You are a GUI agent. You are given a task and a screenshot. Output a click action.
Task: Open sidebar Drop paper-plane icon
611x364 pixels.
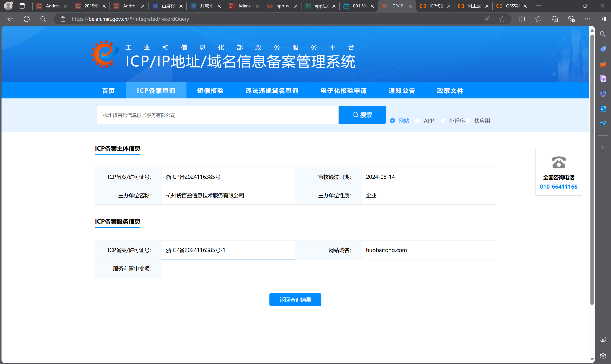coord(603,123)
